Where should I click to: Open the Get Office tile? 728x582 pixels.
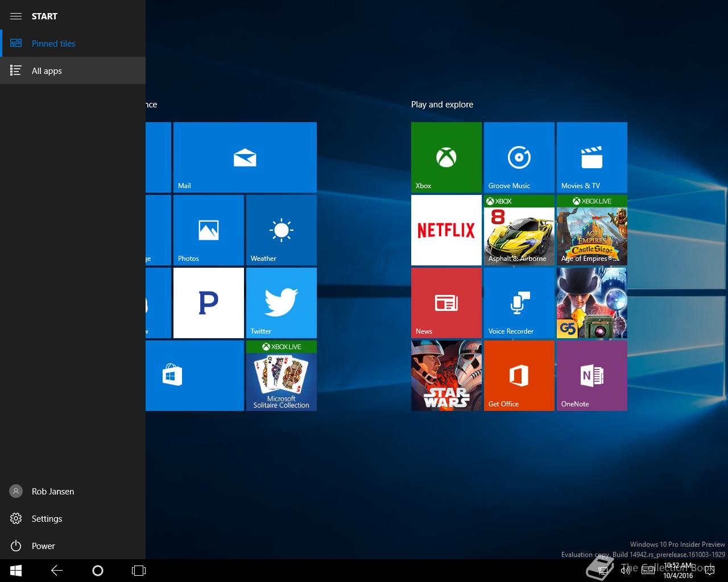[519, 376]
